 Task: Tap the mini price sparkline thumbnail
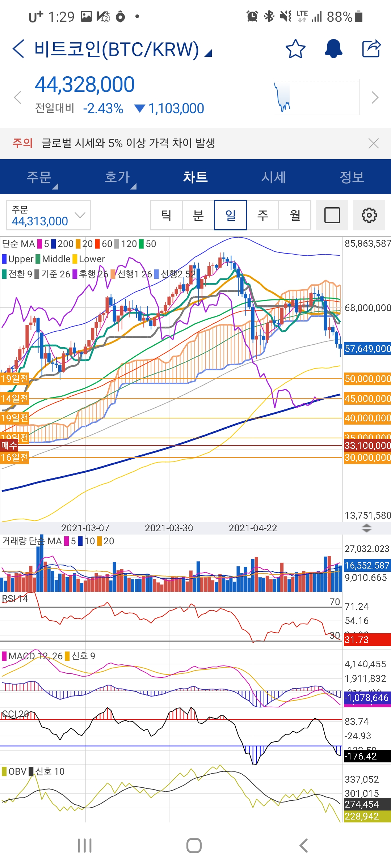coord(316,97)
